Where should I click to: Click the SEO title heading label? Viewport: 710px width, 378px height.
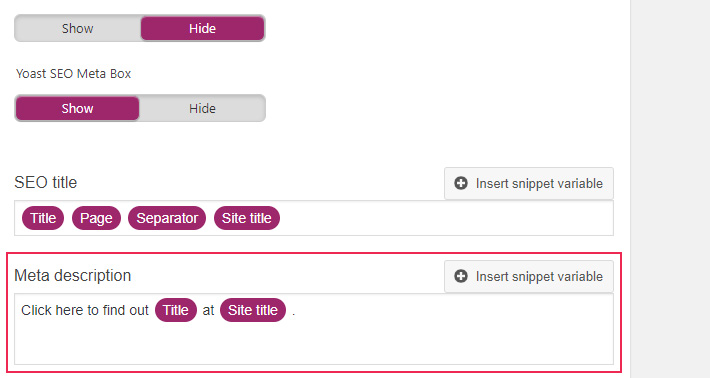46,182
